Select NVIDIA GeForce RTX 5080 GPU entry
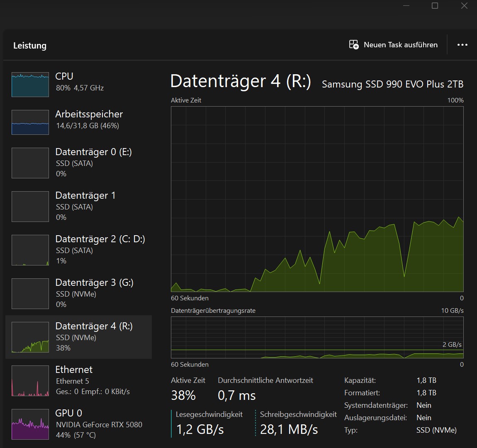477x448 pixels. [x=99, y=424]
